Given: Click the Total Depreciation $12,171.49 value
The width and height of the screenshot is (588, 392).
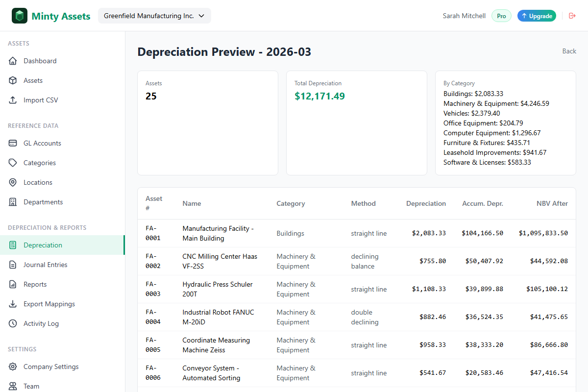Looking at the screenshot, I should click(319, 96).
